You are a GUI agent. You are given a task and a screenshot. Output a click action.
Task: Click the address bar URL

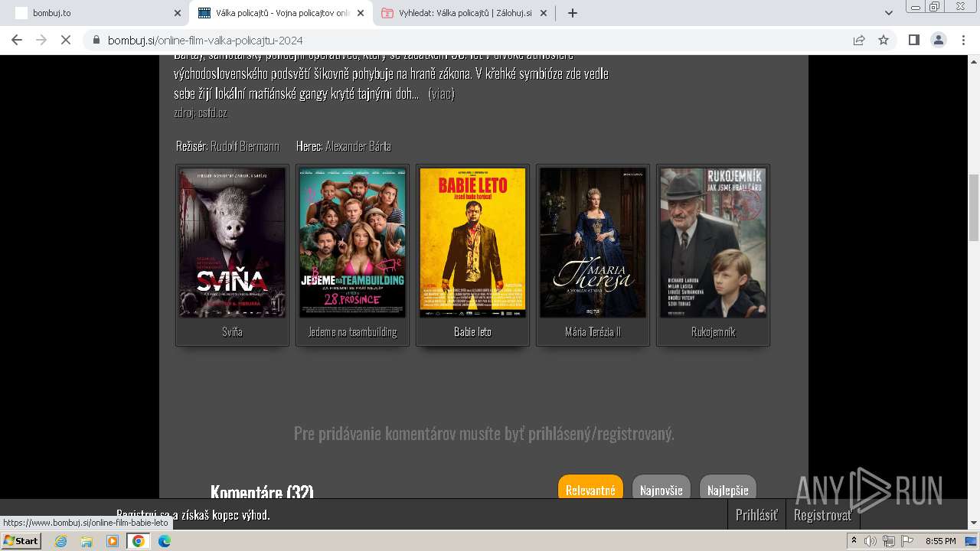click(205, 41)
